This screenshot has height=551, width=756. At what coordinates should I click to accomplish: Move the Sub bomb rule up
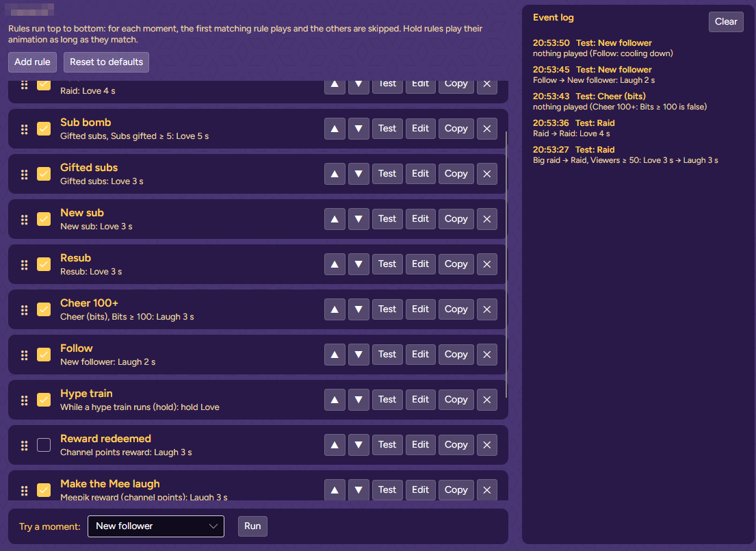click(x=335, y=129)
